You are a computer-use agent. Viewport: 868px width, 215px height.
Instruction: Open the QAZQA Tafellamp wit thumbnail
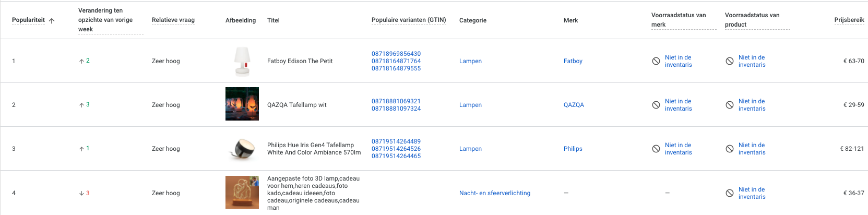[242, 104]
